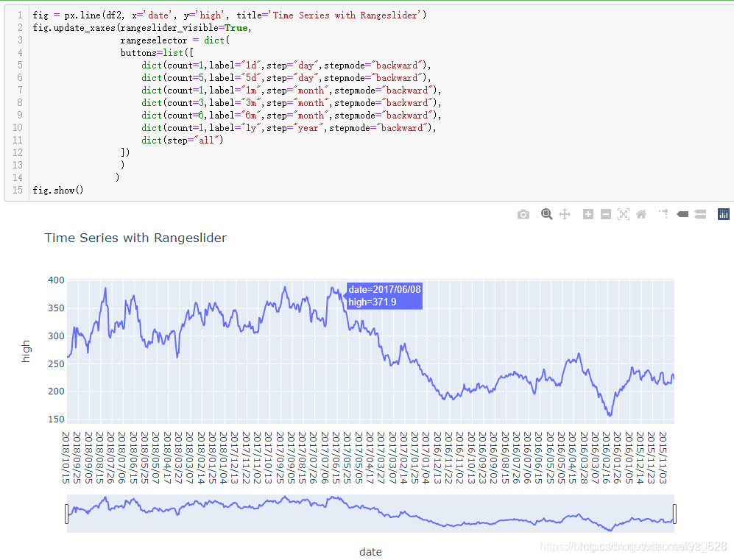Click the x-axis tick 2016/02/16

coord(606,458)
